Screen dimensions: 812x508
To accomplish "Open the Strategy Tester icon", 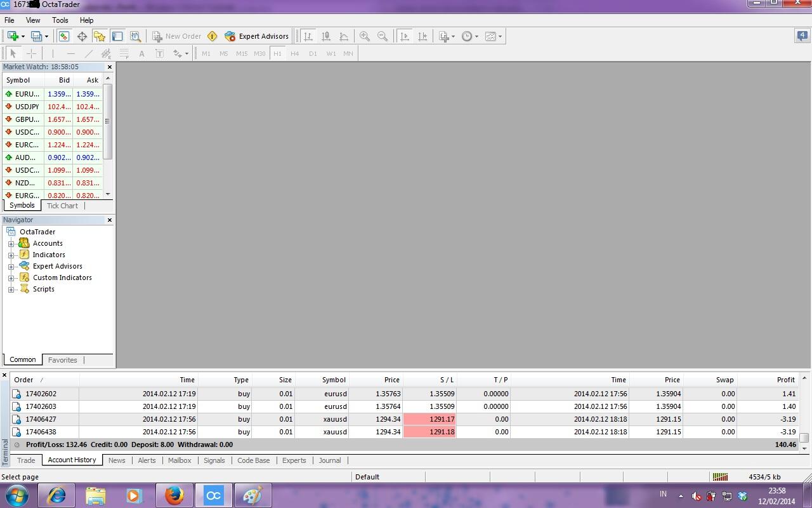I will click(135, 36).
